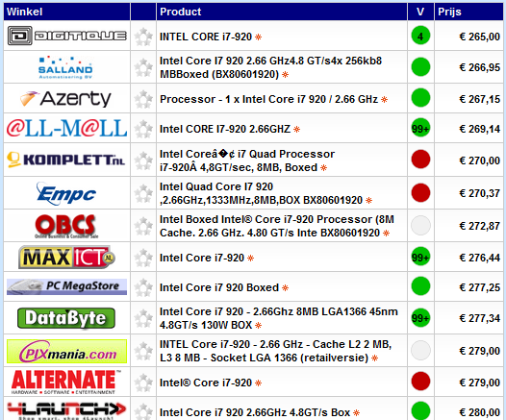Open the @LL-M@LL shop logo
Screen dimensions: 506x420
(66, 128)
